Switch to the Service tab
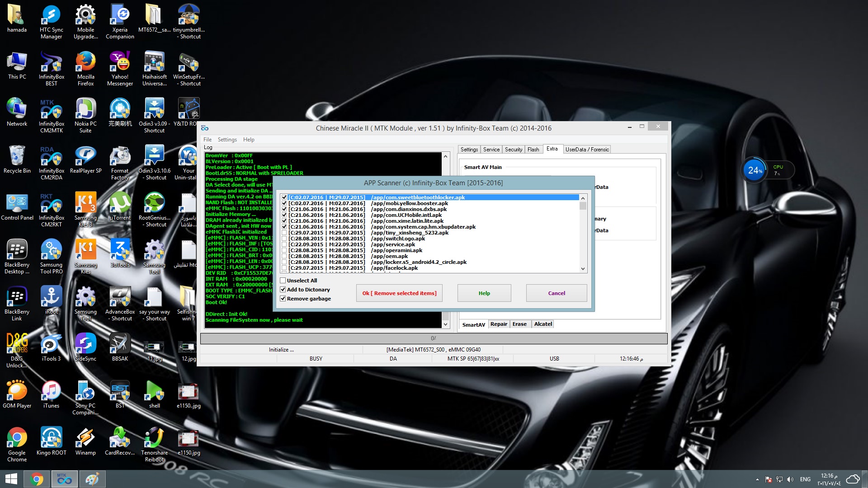The height and width of the screenshot is (488, 868). (491, 150)
